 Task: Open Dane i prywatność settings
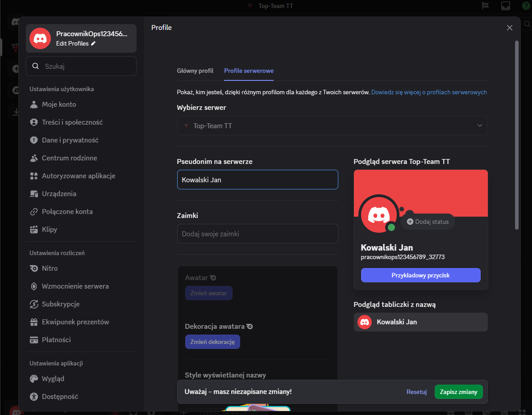(x=81, y=140)
